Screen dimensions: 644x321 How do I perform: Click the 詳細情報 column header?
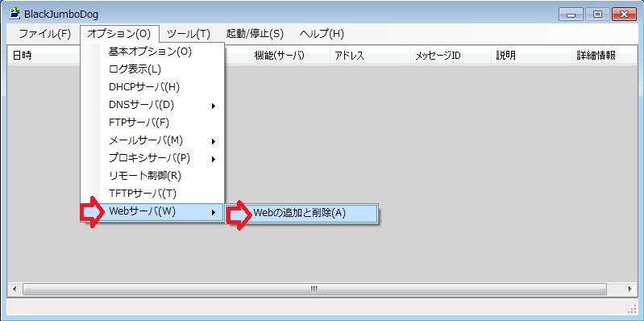(x=605, y=56)
